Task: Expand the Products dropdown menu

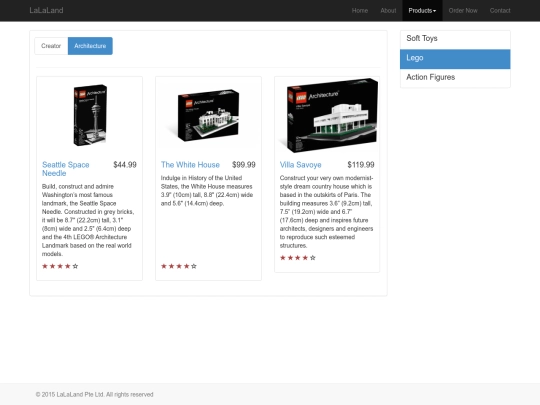Action: click(422, 10)
